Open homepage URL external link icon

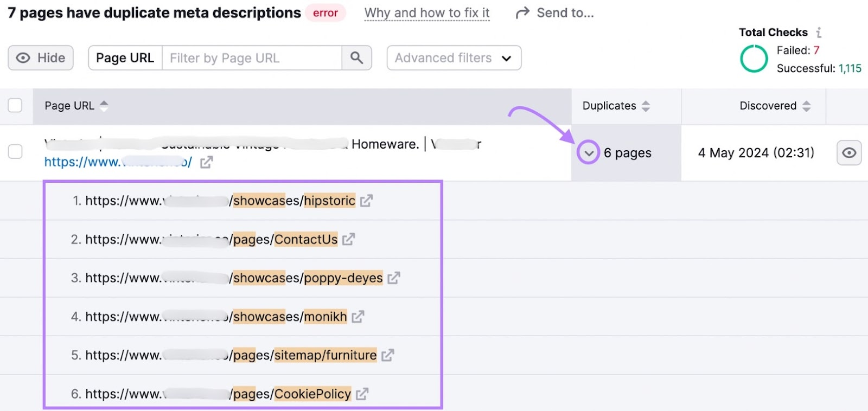206,162
